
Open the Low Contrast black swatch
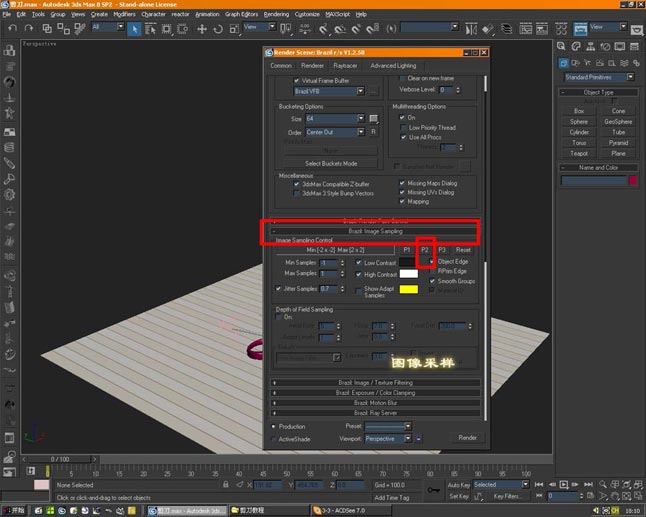[x=407, y=262]
